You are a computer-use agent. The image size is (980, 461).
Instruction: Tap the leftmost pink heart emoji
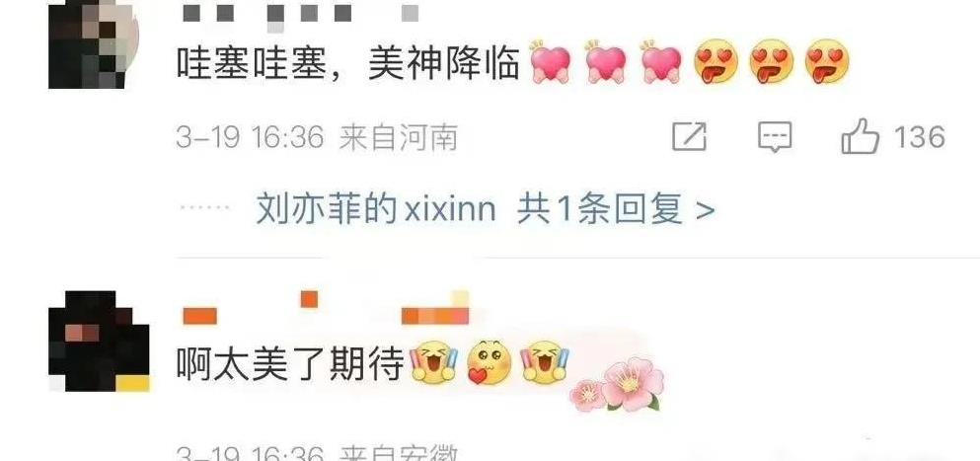point(551,62)
